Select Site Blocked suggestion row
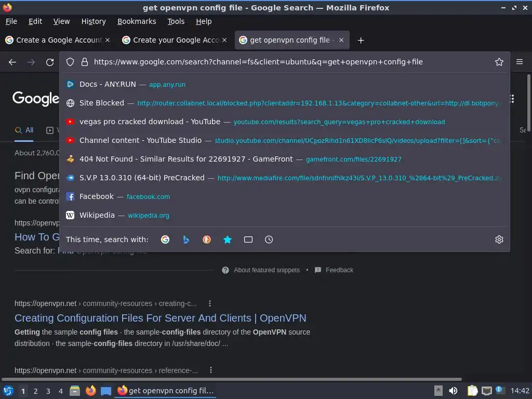 (x=284, y=103)
